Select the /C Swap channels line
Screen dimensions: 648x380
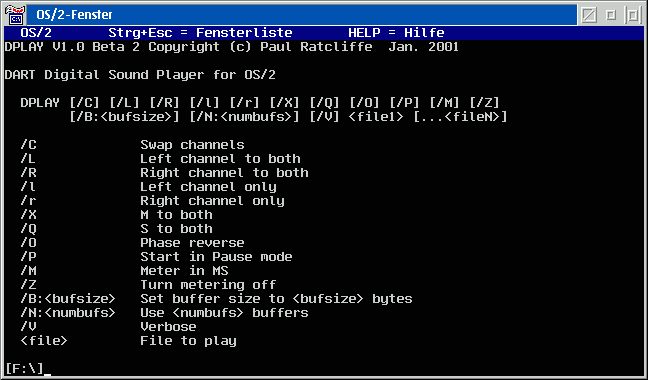(132, 145)
